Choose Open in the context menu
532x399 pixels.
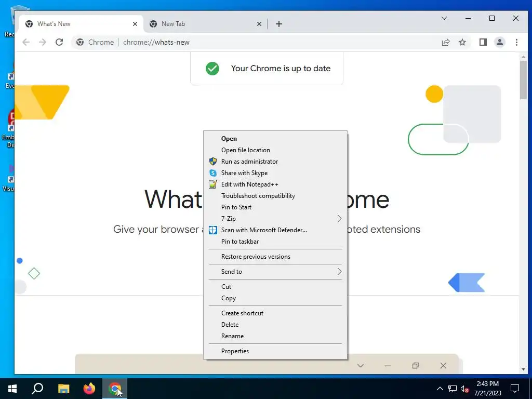click(x=275, y=138)
